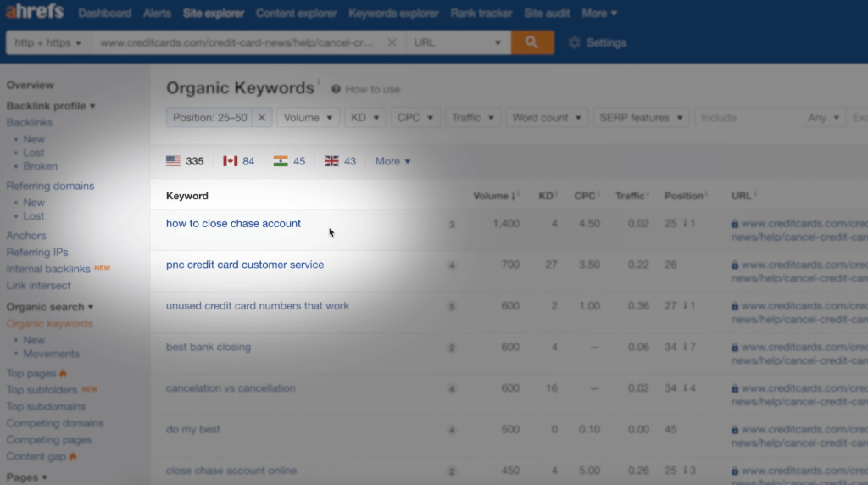868x485 pixels.
Task: Open keyword do my best
Action: point(193,429)
